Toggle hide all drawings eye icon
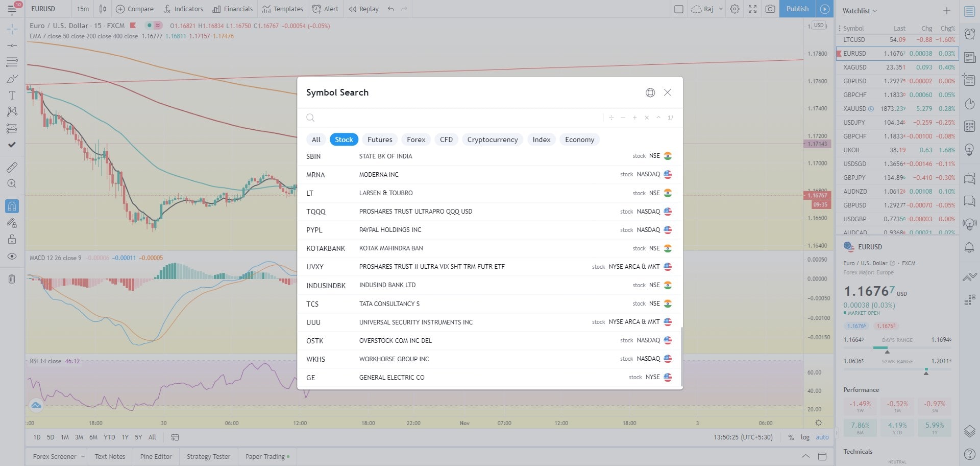This screenshot has width=980, height=466. 12,256
